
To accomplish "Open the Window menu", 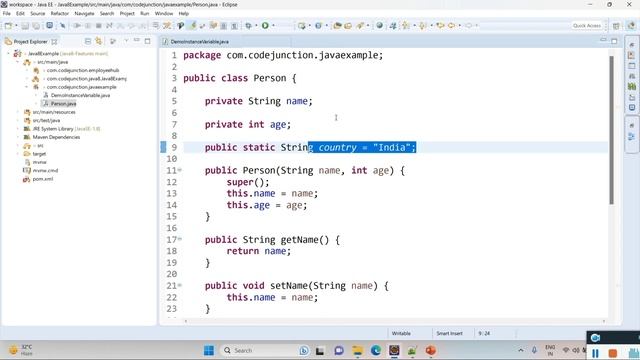I will [x=164, y=13].
